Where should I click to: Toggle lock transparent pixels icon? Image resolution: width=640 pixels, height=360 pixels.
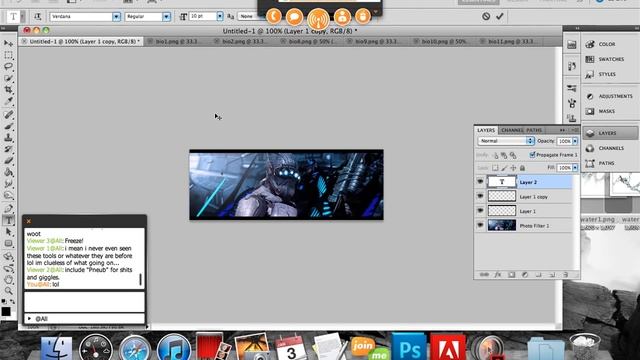495,168
